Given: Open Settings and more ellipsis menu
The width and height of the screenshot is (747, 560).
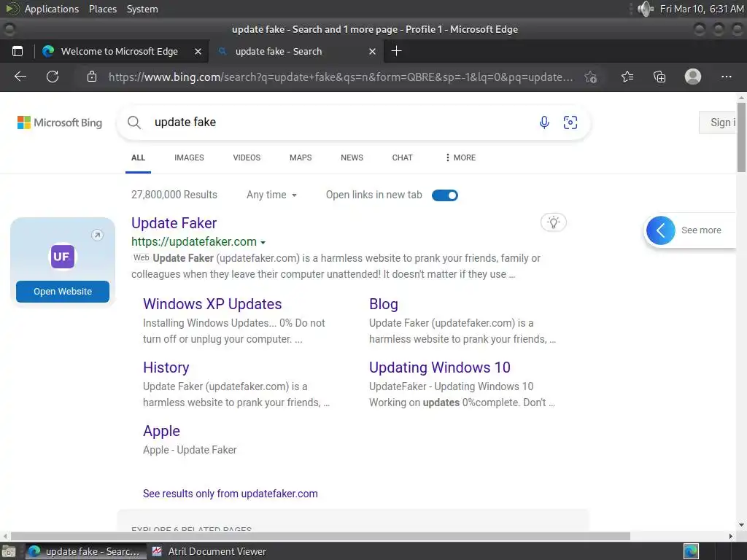Looking at the screenshot, I should pyautogui.click(x=726, y=77).
